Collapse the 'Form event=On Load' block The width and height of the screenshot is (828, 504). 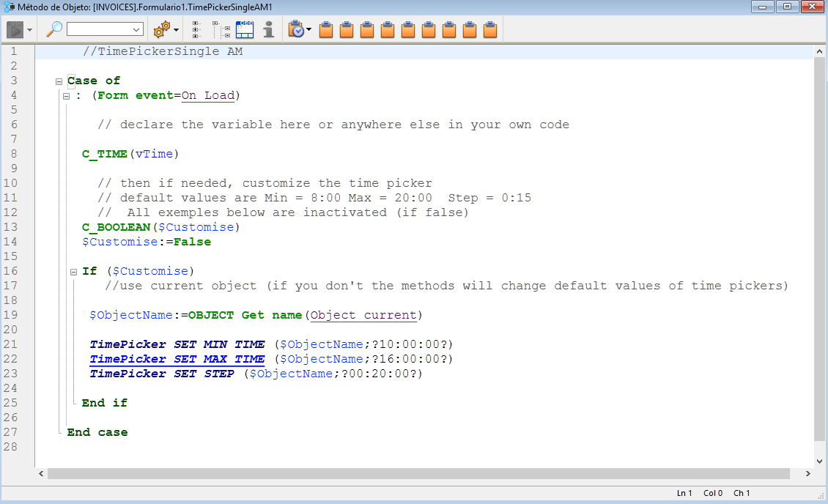[x=66, y=96]
